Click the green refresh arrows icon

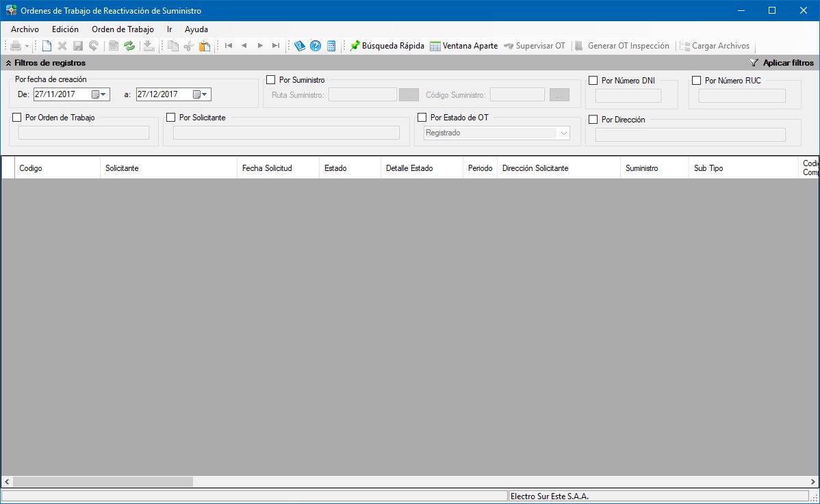click(x=129, y=46)
